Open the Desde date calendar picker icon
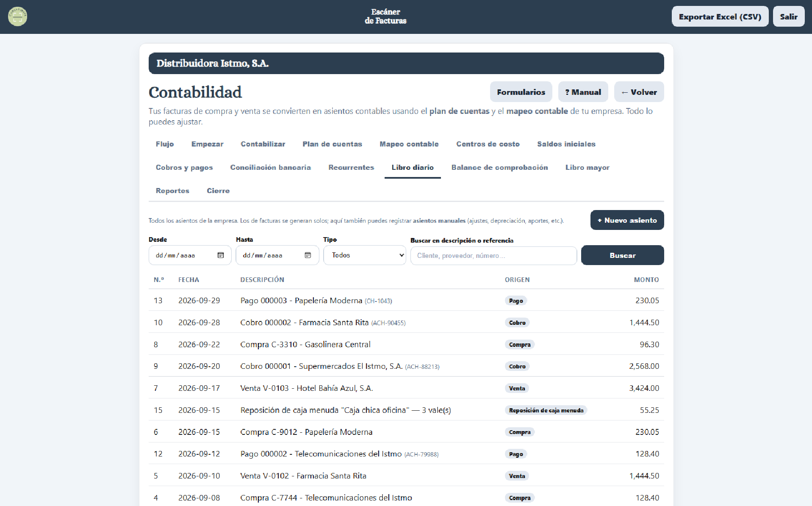The height and width of the screenshot is (506, 812). pos(221,255)
